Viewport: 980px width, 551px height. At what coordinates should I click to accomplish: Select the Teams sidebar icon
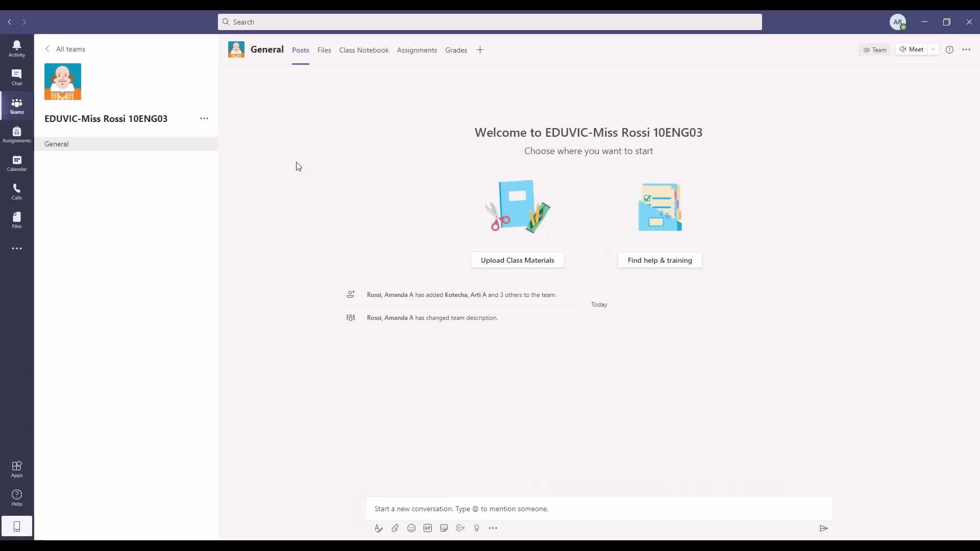[x=17, y=106]
